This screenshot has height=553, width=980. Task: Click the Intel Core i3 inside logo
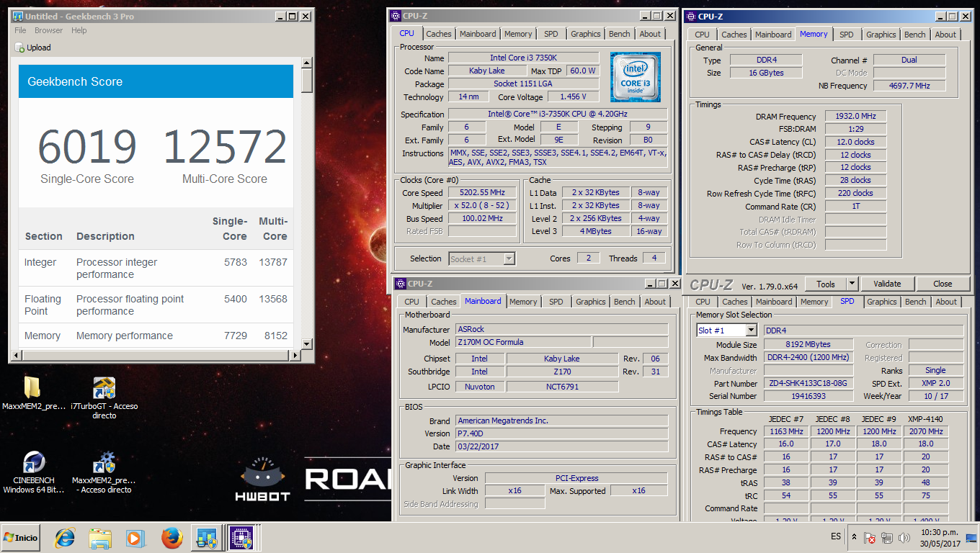pos(636,77)
